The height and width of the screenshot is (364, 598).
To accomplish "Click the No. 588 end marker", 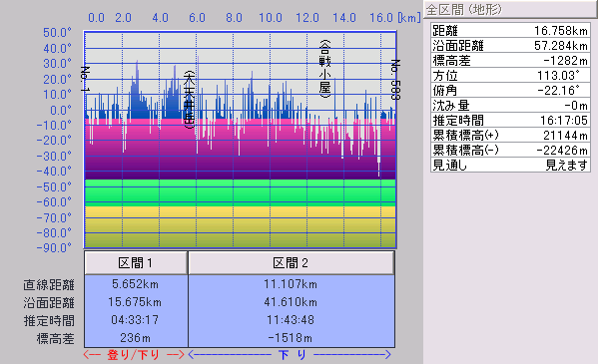I will [x=395, y=79].
